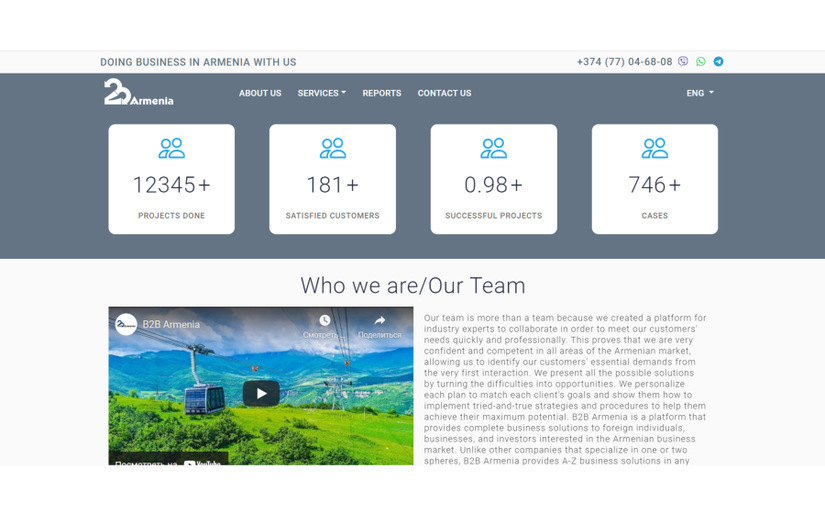
Task: Open the Viber contact icon
Action: [x=683, y=62]
